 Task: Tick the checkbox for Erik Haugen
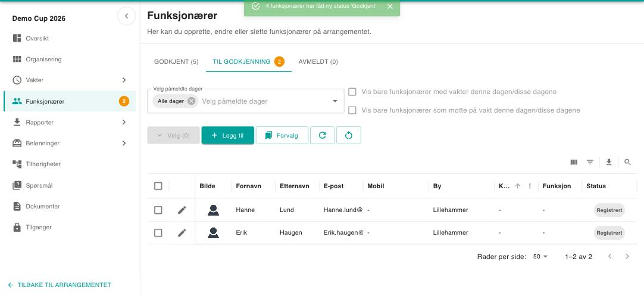pyautogui.click(x=158, y=233)
